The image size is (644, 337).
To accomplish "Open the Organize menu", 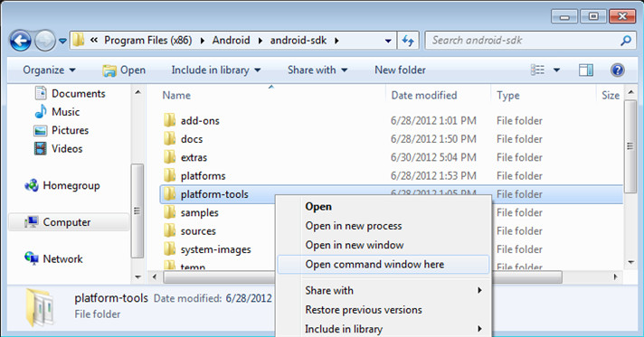I will pos(49,70).
